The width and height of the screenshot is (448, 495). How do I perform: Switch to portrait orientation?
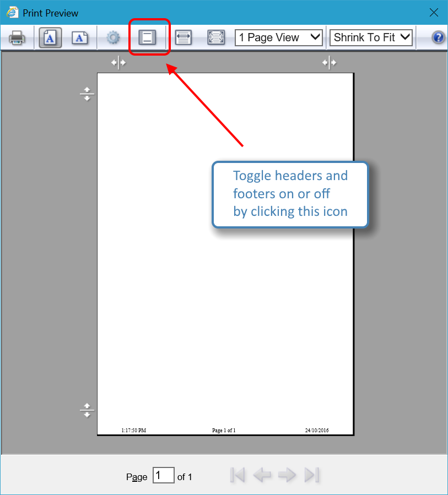tap(50, 37)
